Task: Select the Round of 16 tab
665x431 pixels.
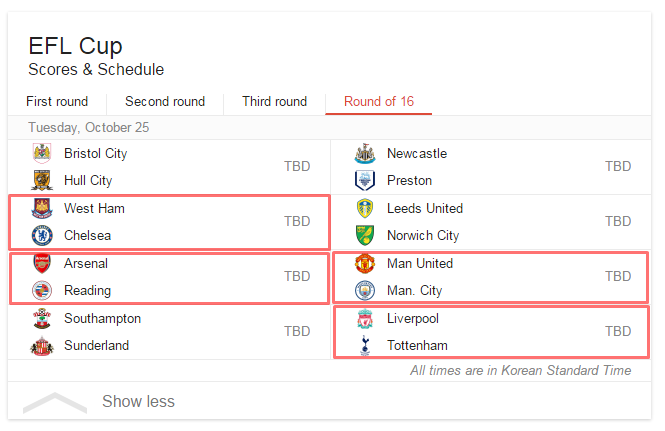Action: [x=379, y=101]
